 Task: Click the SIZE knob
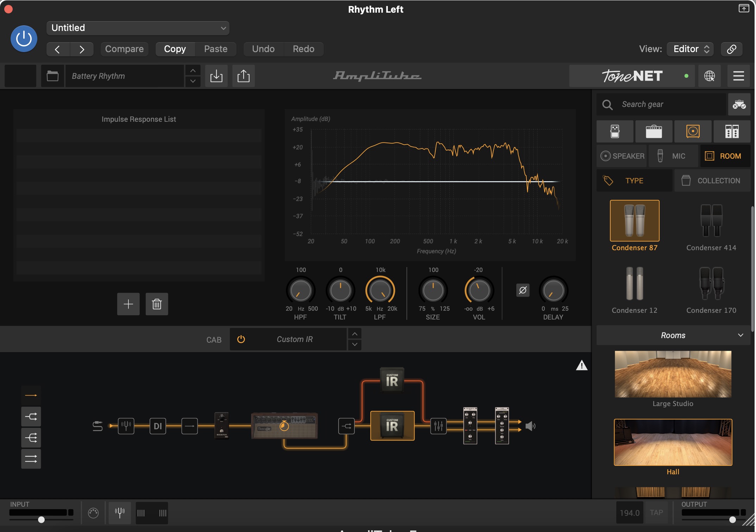(433, 291)
